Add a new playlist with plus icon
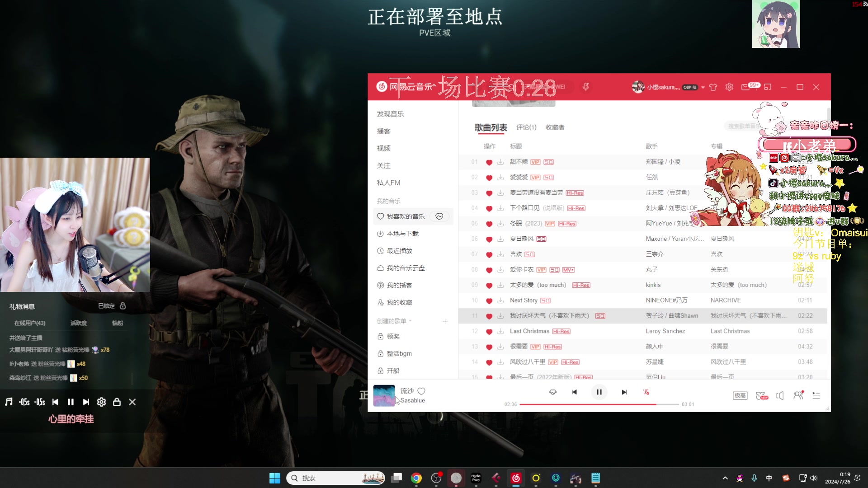The image size is (868, 488). (x=445, y=321)
